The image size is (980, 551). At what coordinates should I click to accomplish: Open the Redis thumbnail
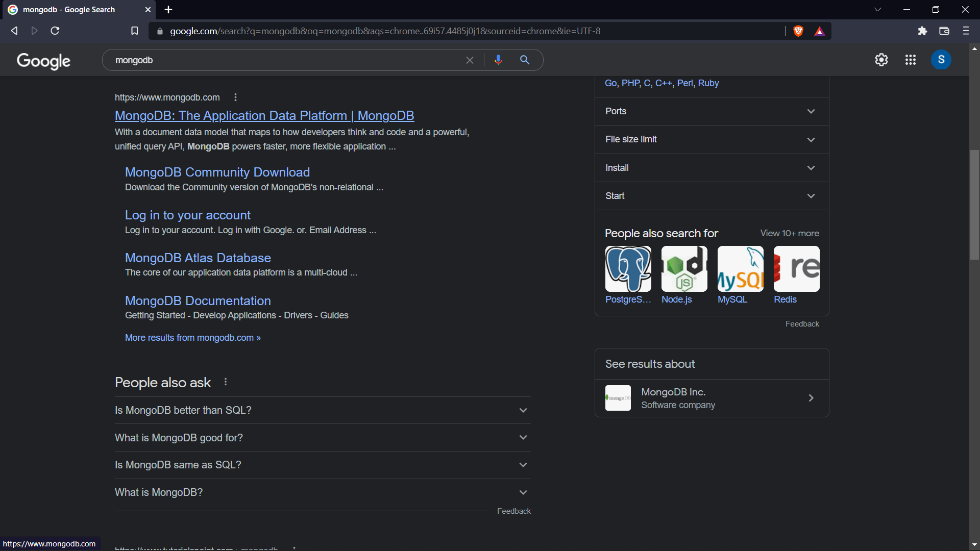coord(797,269)
